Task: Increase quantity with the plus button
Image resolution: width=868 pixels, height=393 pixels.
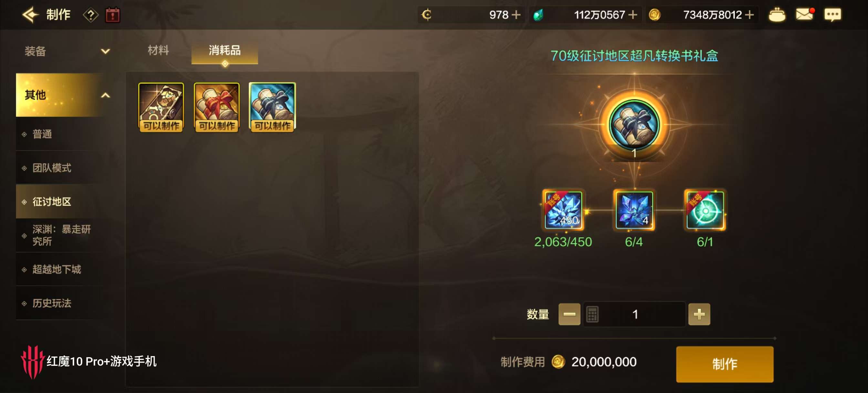Action: (699, 314)
